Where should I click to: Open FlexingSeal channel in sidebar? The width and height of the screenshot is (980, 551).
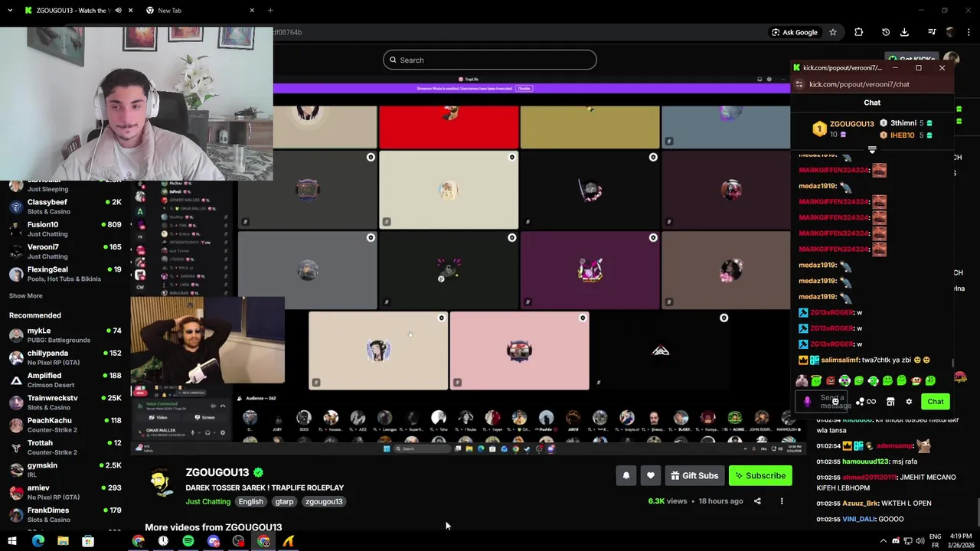point(65,274)
